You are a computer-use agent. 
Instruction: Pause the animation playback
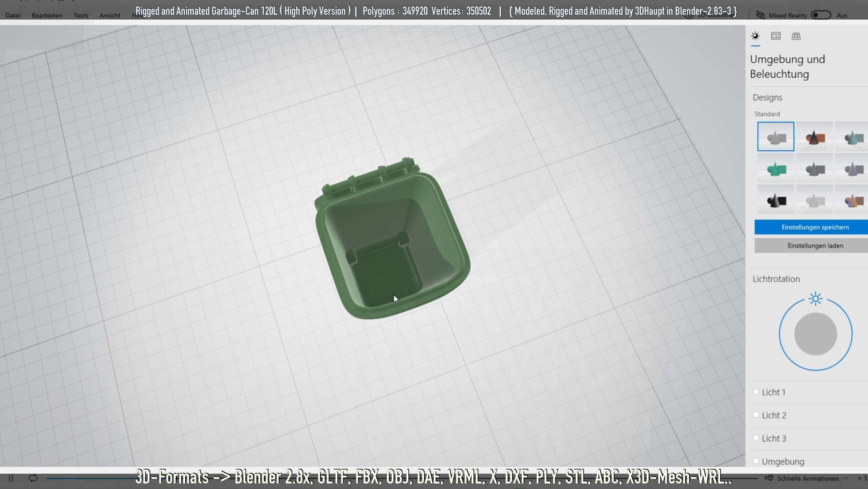(11, 478)
